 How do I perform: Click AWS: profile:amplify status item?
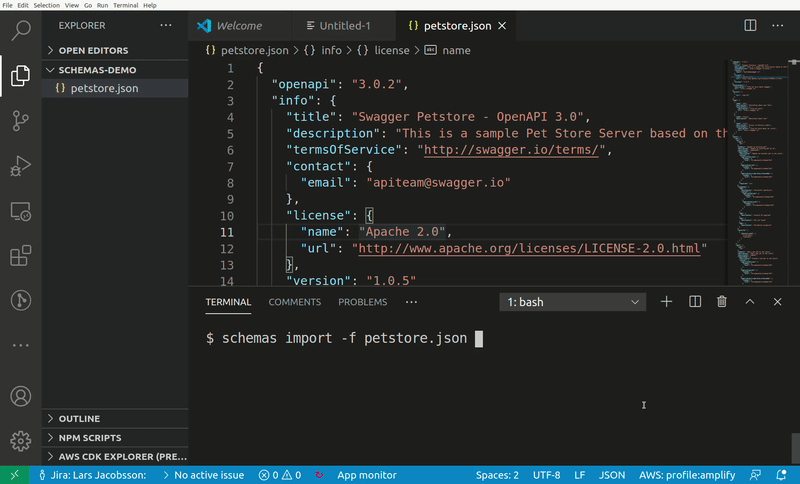[x=687, y=475]
